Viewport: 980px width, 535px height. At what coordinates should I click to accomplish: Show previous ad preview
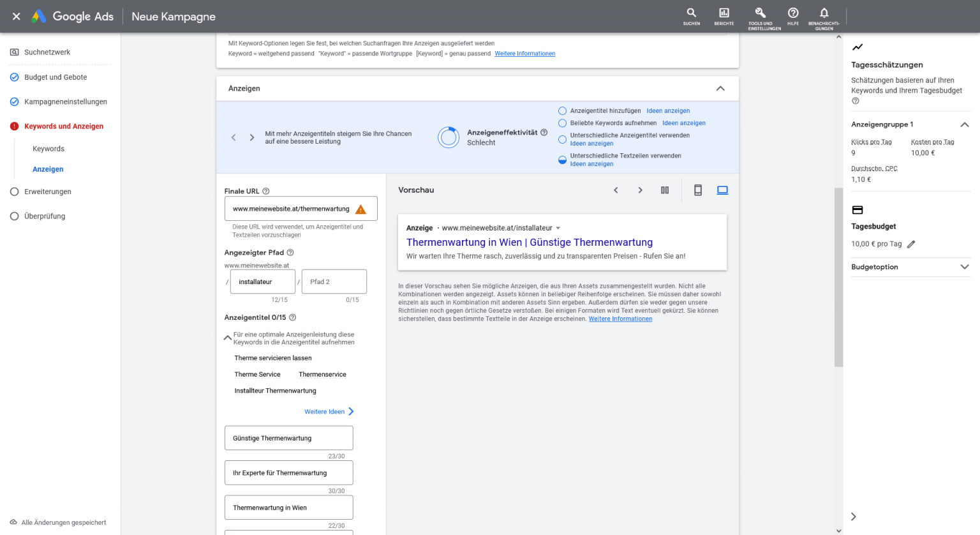[x=616, y=190]
